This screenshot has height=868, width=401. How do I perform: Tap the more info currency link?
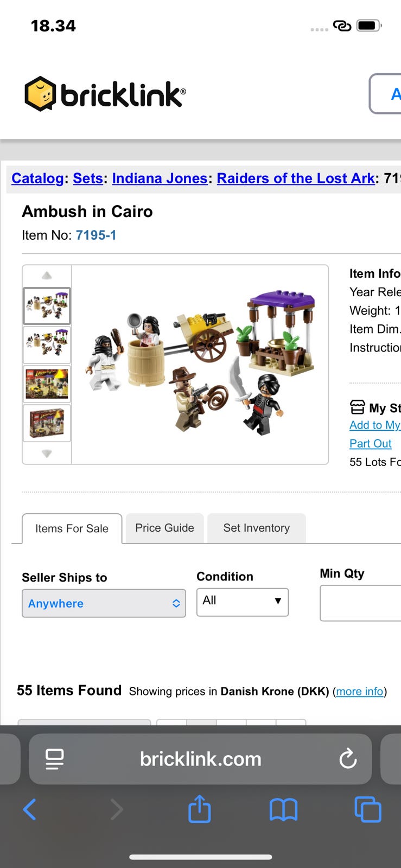tap(359, 691)
